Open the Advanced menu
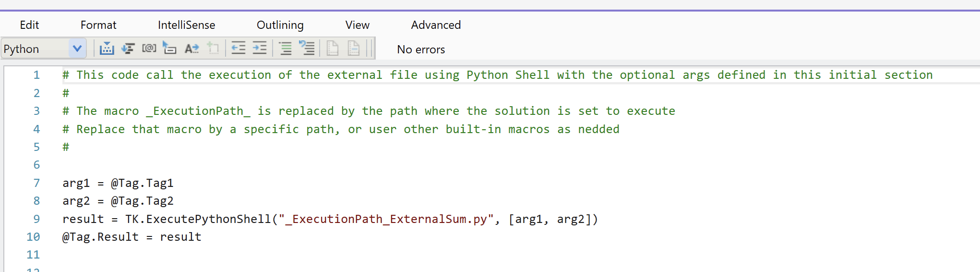980x272 pixels. coord(436,25)
